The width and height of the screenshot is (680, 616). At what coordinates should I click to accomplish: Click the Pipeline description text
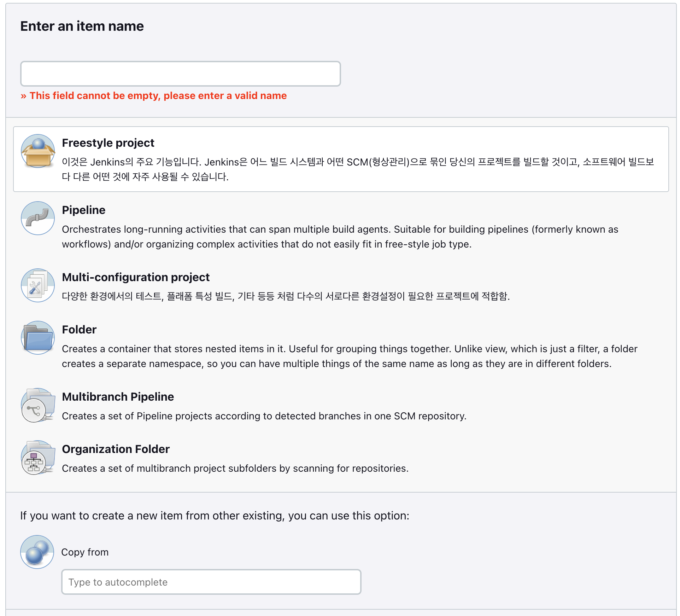pyautogui.click(x=339, y=237)
